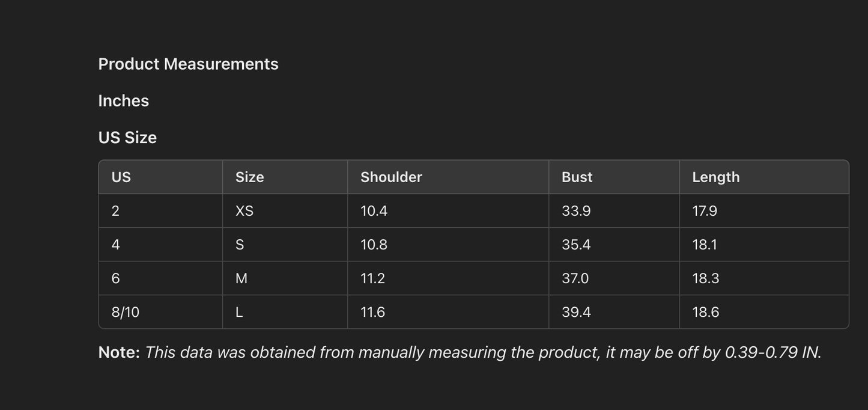868x410 pixels.
Task: Click the shoulder value 10.4
Action: (x=374, y=211)
